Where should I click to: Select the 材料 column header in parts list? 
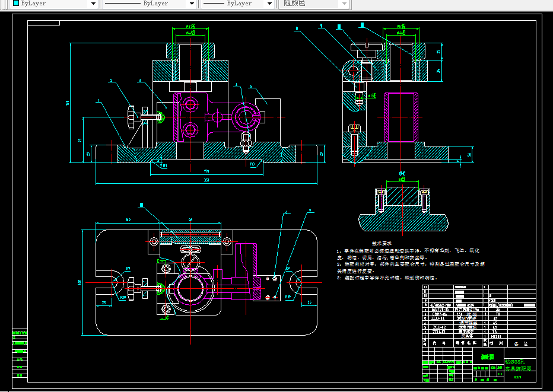coord(495,343)
